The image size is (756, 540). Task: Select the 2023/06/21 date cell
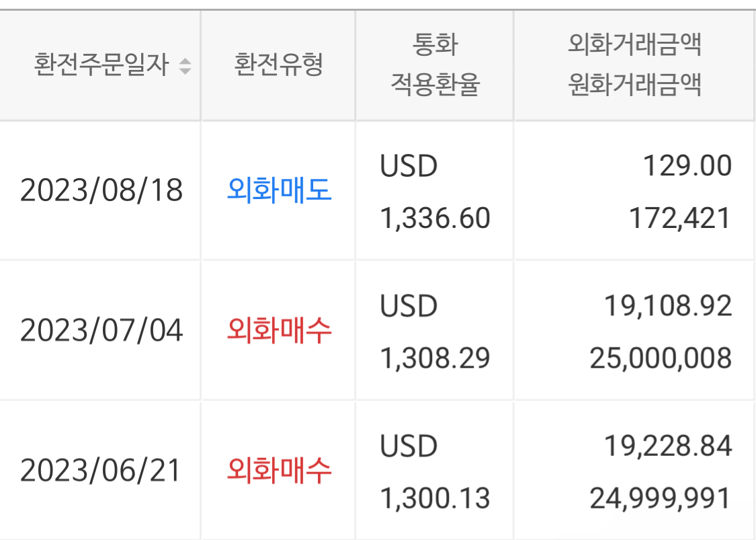click(100, 471)
